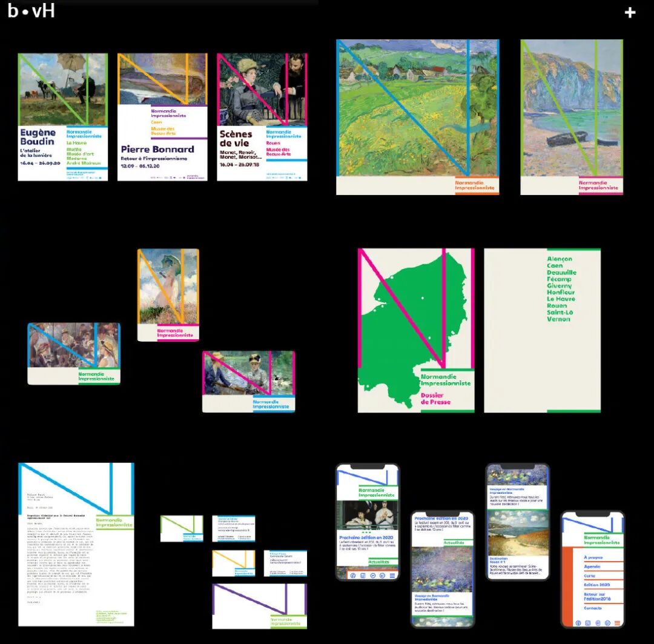Click the 'Rouen' city name text
Screen dimensions: 654x644
pos(557,305)
